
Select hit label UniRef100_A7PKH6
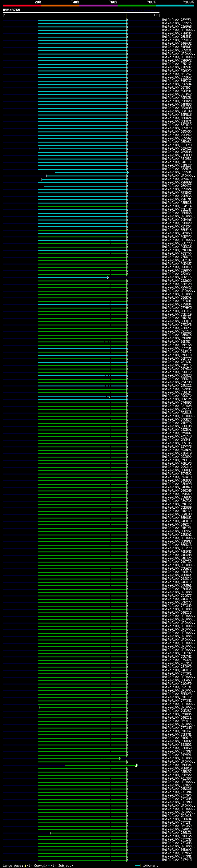[177, 33]
